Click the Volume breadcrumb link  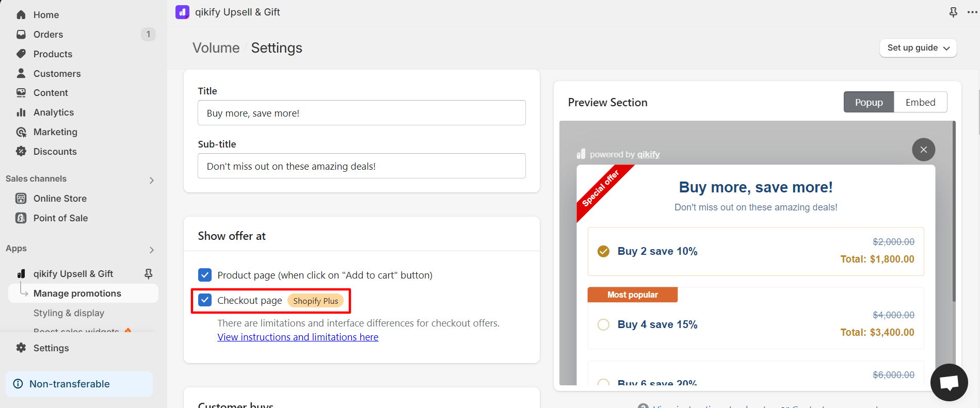pyautogui.click(x=216, y=48)
